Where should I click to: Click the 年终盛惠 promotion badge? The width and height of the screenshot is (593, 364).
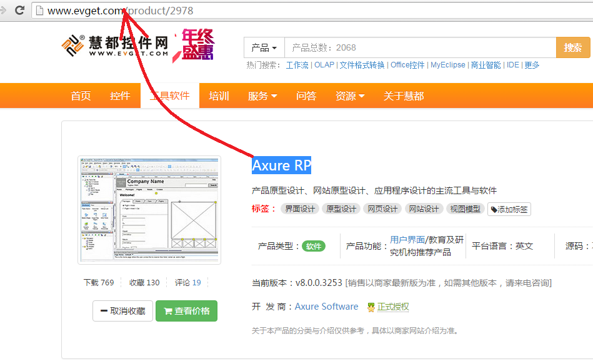point(194,44)
